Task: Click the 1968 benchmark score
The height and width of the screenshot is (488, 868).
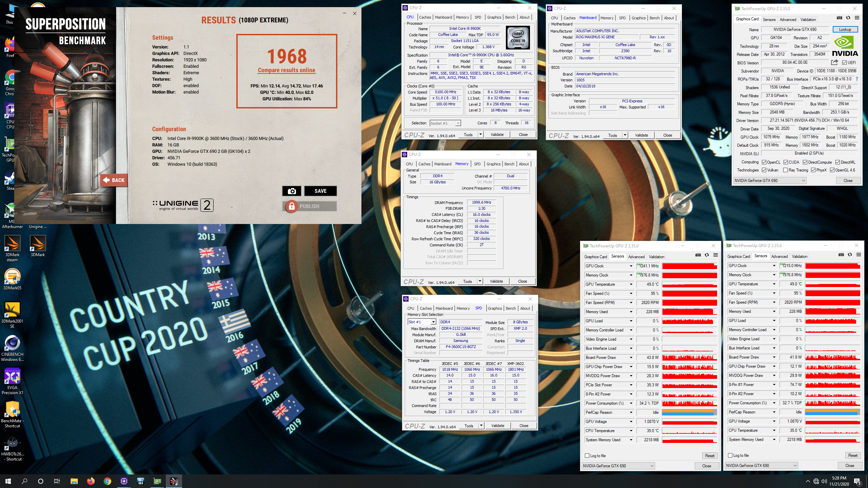Action: point(287,56)
